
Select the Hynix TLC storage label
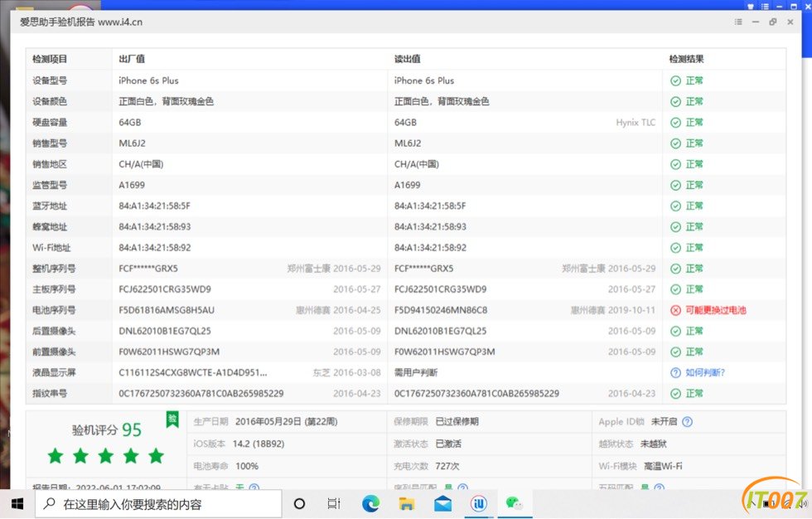(x=636, y=123)
